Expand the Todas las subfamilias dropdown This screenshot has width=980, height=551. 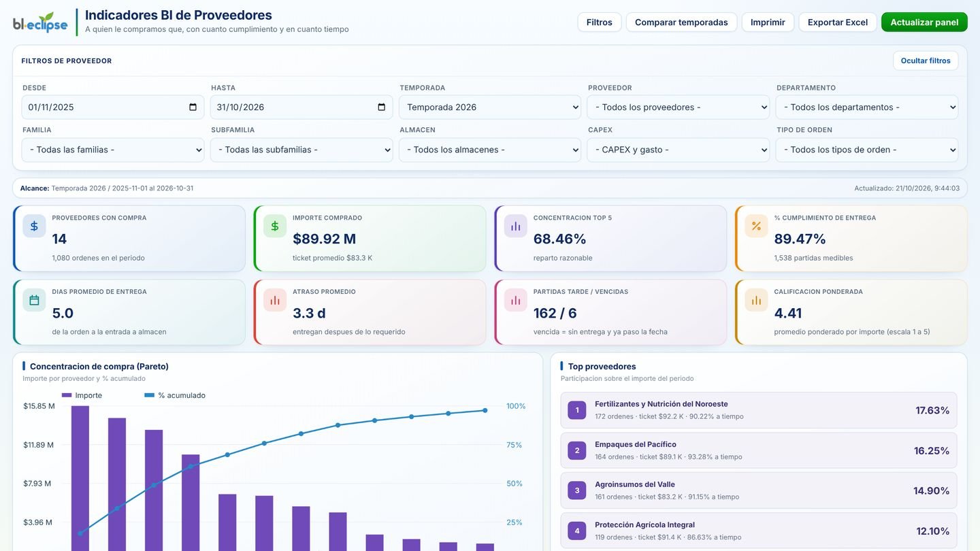tap(301, 150)
